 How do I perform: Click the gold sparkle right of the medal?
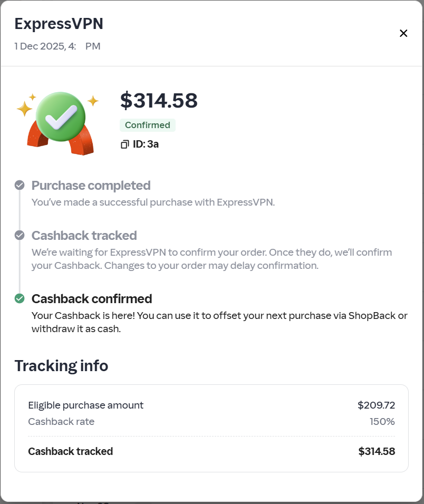(x=93, y=100)
